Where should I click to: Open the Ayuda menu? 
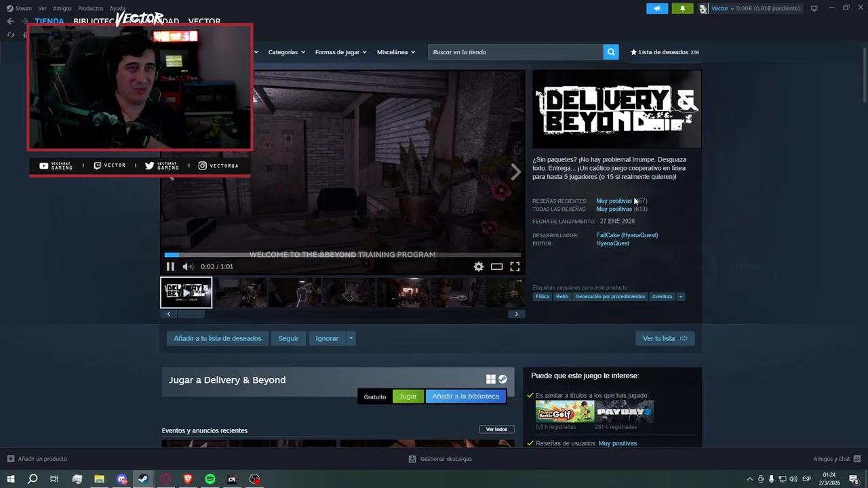coord(117,9)
